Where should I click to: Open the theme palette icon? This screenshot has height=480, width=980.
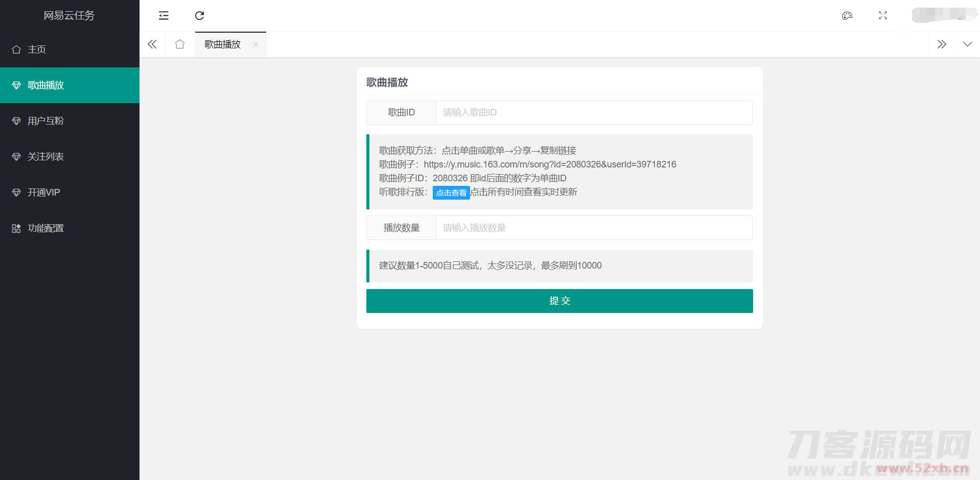(x=847, y=16)
